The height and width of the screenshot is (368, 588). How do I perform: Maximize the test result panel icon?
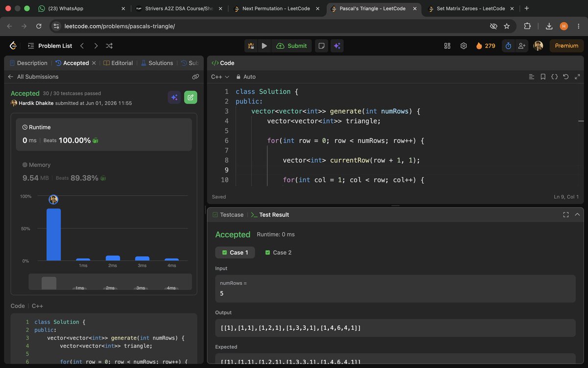(566, 214)
